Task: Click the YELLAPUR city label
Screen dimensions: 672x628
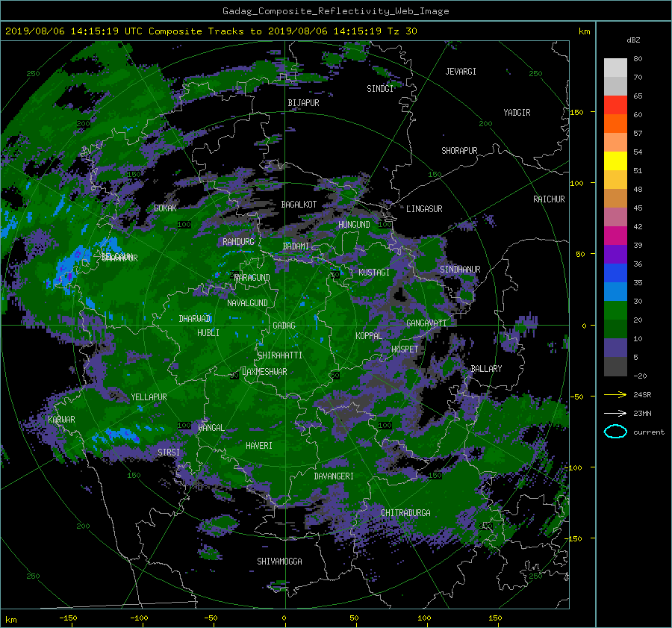Action: coord(149,397)
